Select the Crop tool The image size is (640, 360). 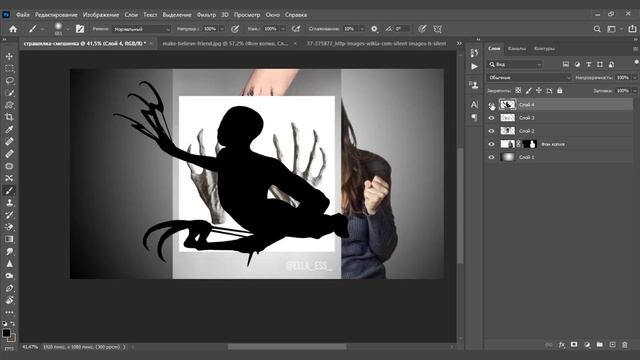9,117
